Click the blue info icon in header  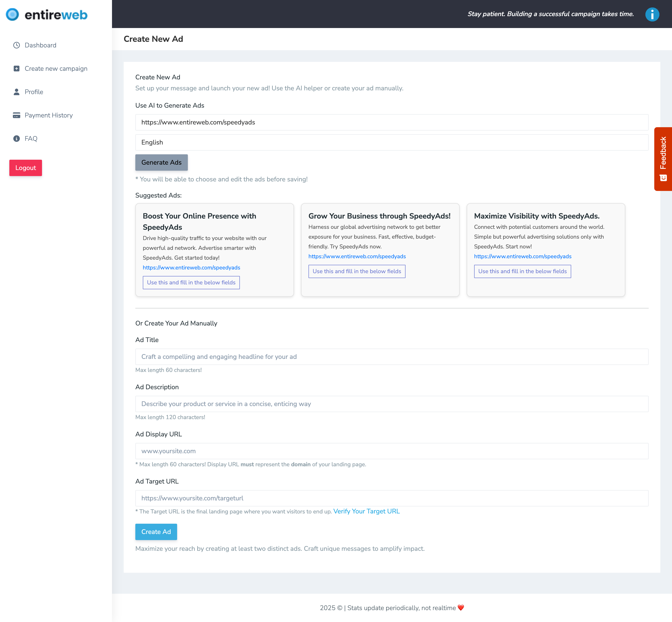click(x=652, y=14)
